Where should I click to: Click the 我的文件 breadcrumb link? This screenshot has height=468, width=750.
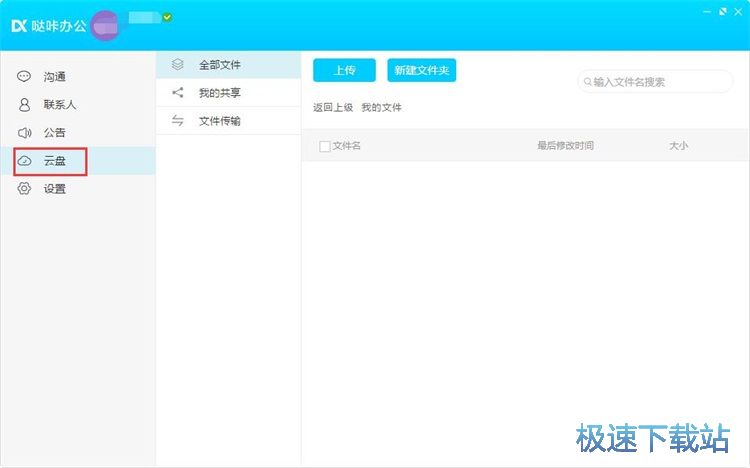click(x=381, y=108)
